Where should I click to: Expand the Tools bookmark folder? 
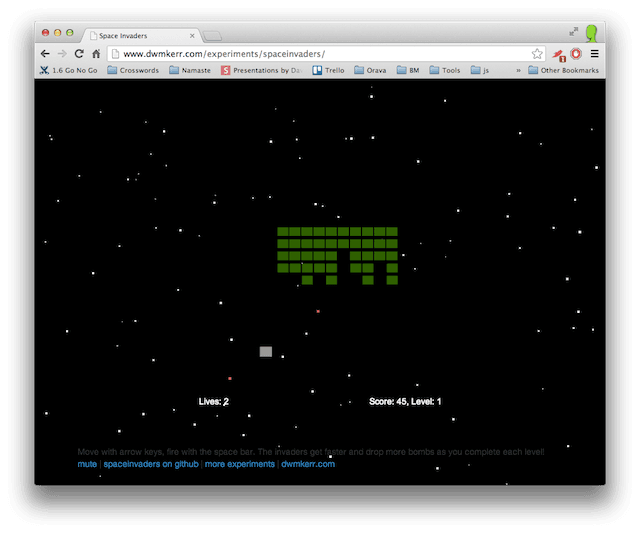point(444,70)
